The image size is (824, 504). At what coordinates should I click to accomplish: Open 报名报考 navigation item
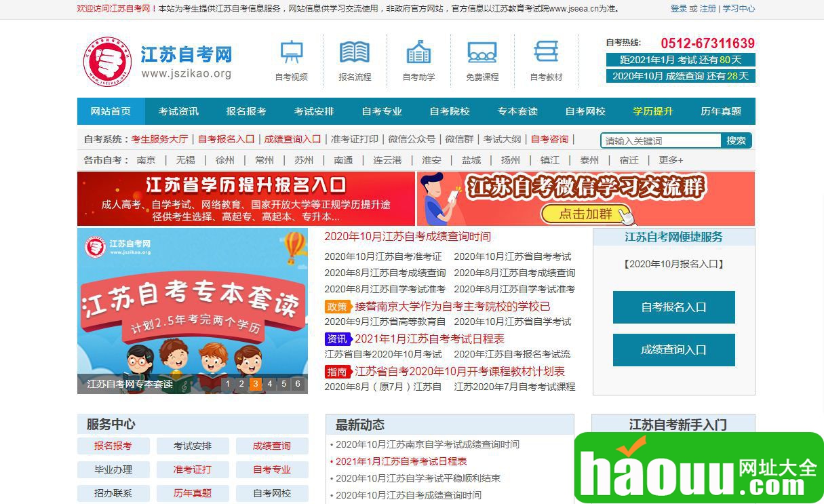click(246, 111)
